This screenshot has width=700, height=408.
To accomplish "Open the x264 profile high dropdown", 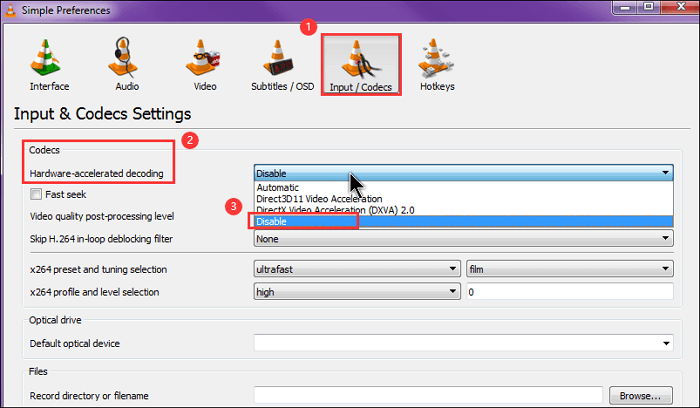I will tap(357, 292).
